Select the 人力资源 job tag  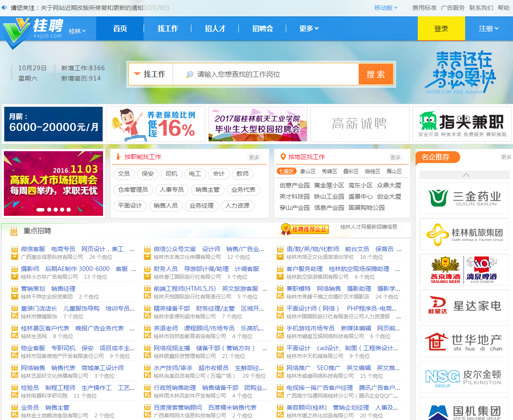pos(237,205)
